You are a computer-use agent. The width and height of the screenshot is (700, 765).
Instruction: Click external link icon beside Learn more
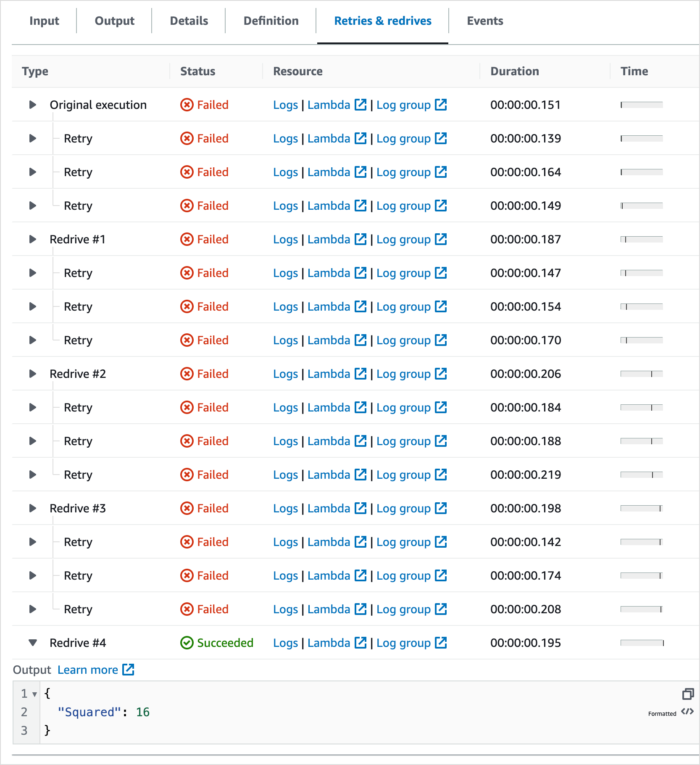(x=128, y=669)
